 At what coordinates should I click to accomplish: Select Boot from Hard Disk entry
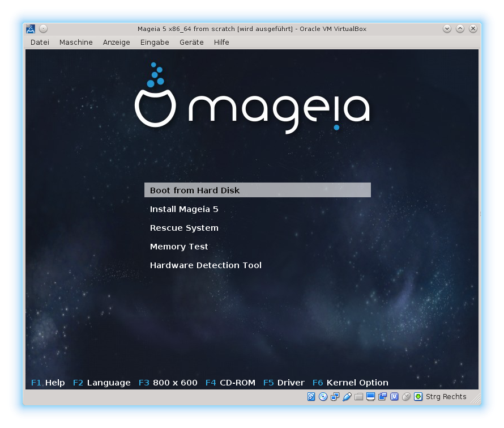coord(258,190)
